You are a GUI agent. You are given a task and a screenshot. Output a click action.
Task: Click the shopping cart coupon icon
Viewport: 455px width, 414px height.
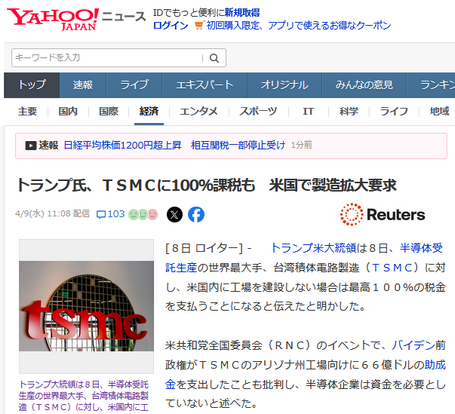(199, 25)
